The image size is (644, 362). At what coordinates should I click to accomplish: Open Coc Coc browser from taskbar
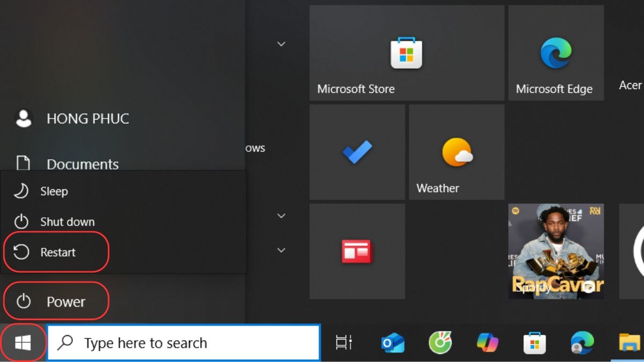(x=440, y=343)
